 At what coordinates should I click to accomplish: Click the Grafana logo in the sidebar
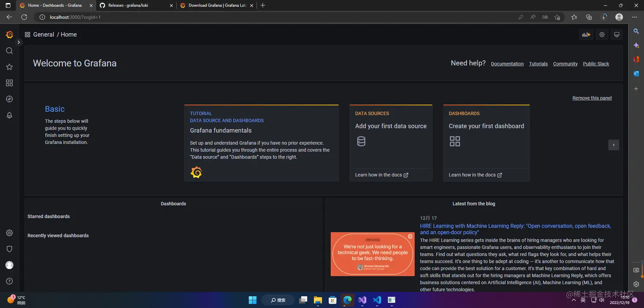point(9,34)
